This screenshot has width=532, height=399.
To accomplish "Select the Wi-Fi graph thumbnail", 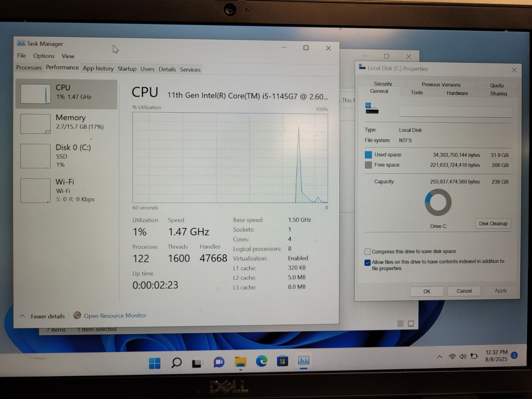I will (x=36, y=191).
